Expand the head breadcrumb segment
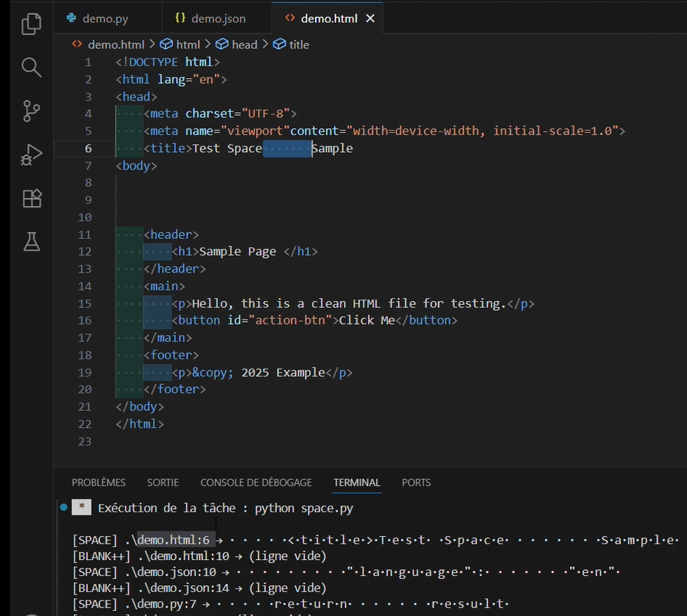687x616 pixels. click(x=244, y=45)
